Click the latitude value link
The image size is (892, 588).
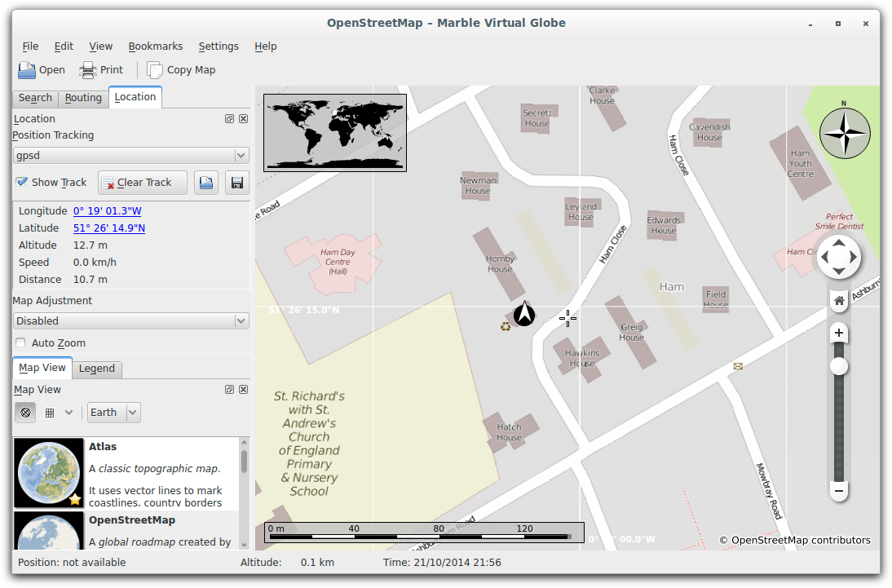click(x=108, y=228)
